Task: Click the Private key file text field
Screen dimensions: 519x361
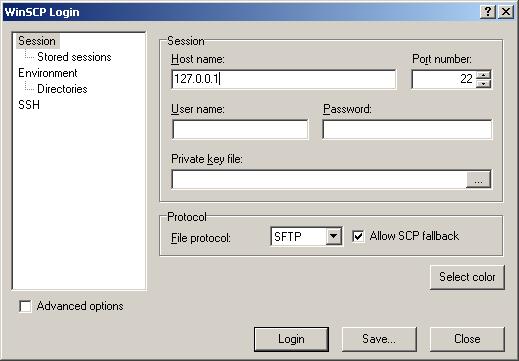Action: coord(319,179)
